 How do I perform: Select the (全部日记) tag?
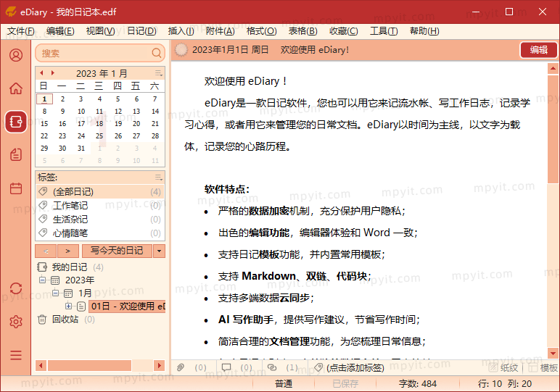[100, 191]
